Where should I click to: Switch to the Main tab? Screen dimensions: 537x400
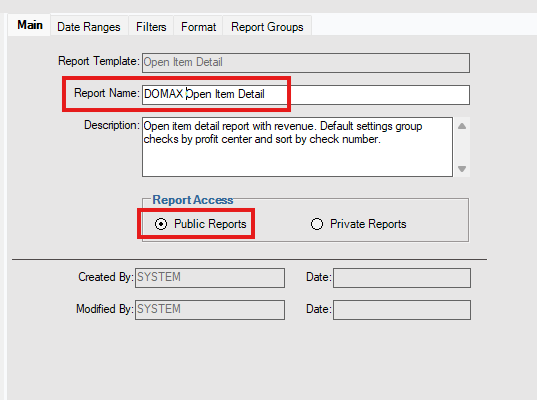(x=30, y=25)
